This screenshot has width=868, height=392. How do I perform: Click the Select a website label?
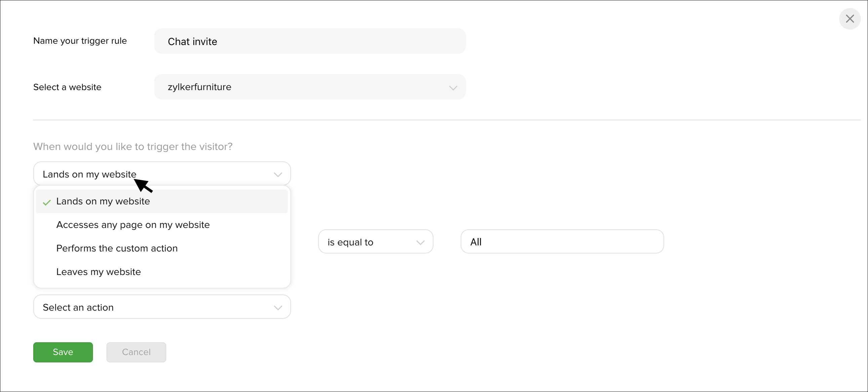pyautogui.click(x=67, y=87)
